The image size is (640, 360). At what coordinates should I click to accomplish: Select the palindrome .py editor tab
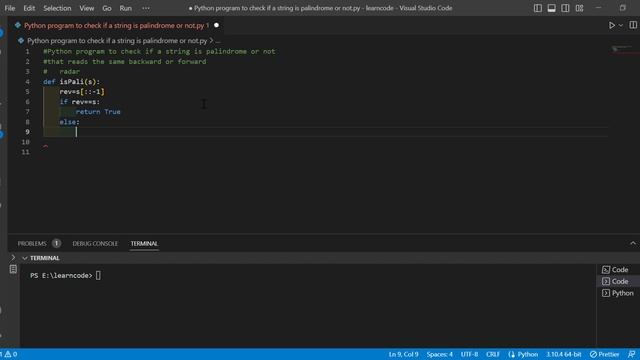click(116, 25)
